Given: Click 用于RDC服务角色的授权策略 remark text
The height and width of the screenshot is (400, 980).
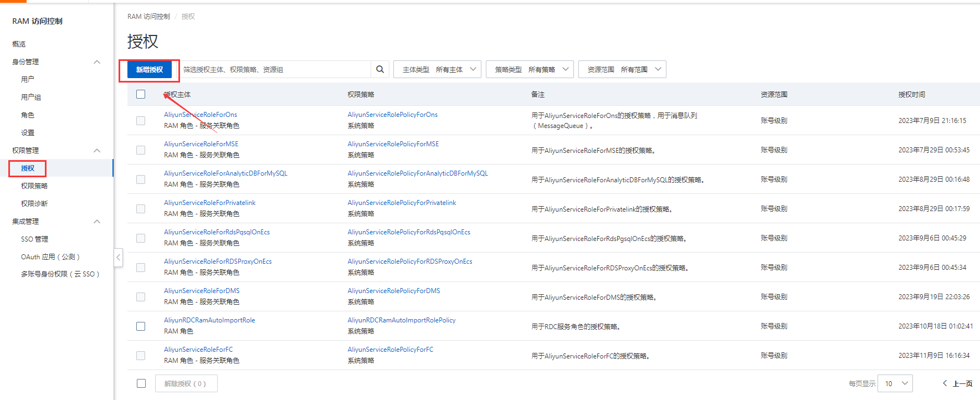Looking at the screenshot, I should tap(576, 327).
